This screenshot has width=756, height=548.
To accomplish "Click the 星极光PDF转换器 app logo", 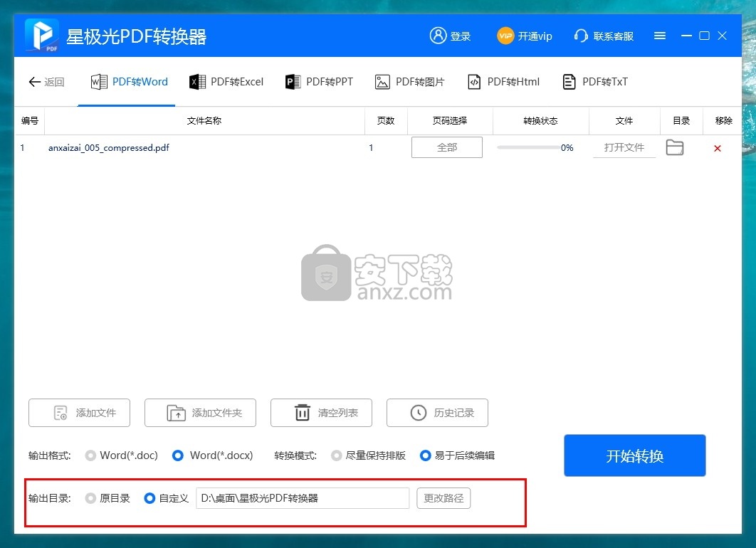I will (x=42, y=35).
